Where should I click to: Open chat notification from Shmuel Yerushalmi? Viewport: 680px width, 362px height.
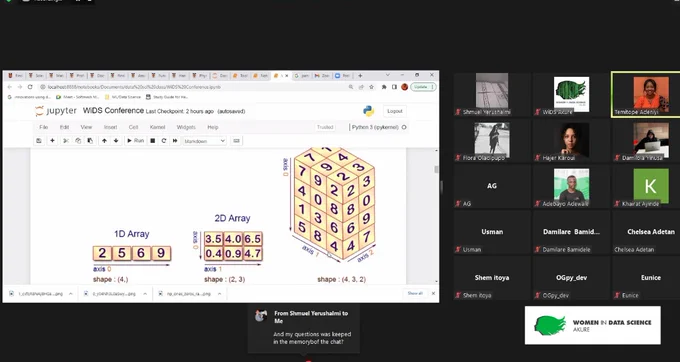pos(304,328)
